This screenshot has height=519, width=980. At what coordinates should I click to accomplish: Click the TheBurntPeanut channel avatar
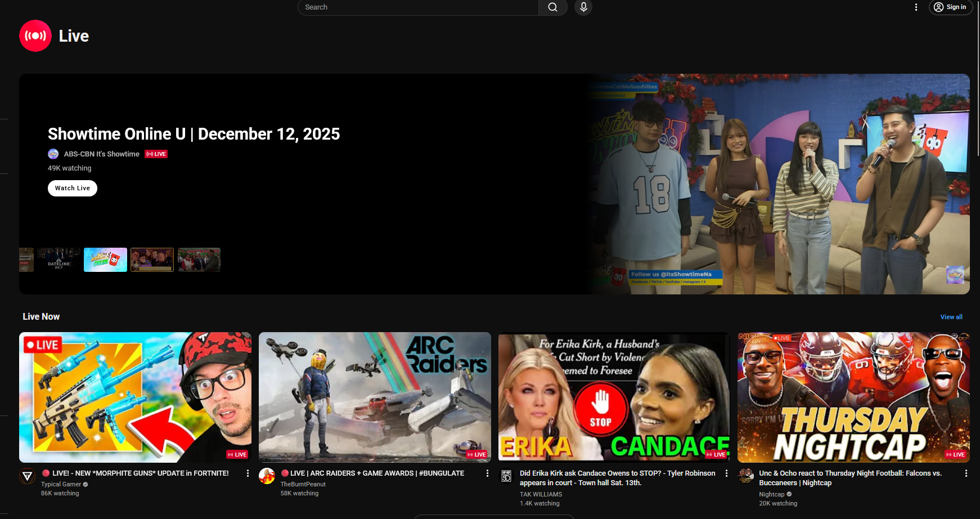click(x=267, y=476)
